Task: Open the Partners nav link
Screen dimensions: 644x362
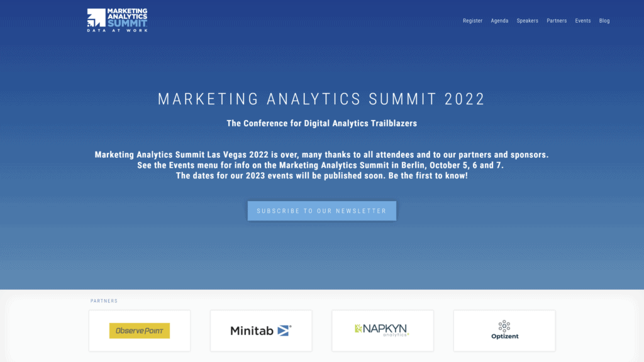Action: point(557,21)
